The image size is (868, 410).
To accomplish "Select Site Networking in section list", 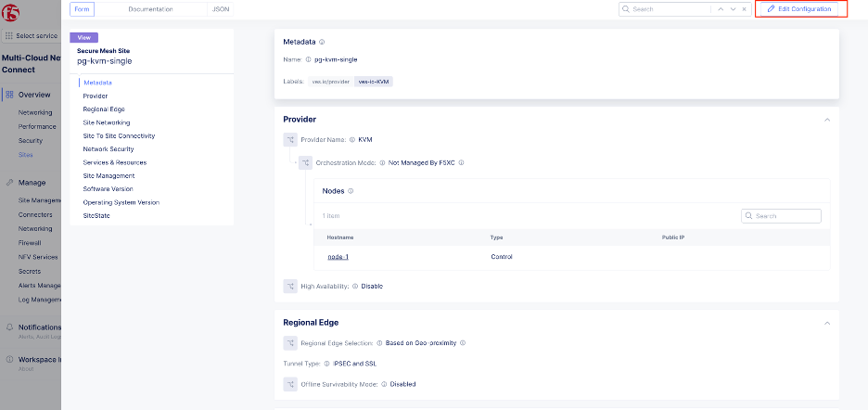I will (107, 122).
